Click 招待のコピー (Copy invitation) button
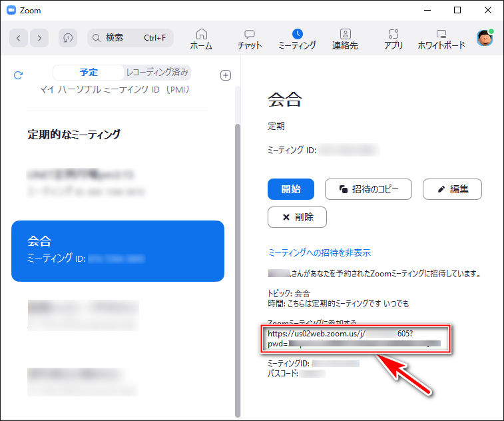 [x=368, y=189]
